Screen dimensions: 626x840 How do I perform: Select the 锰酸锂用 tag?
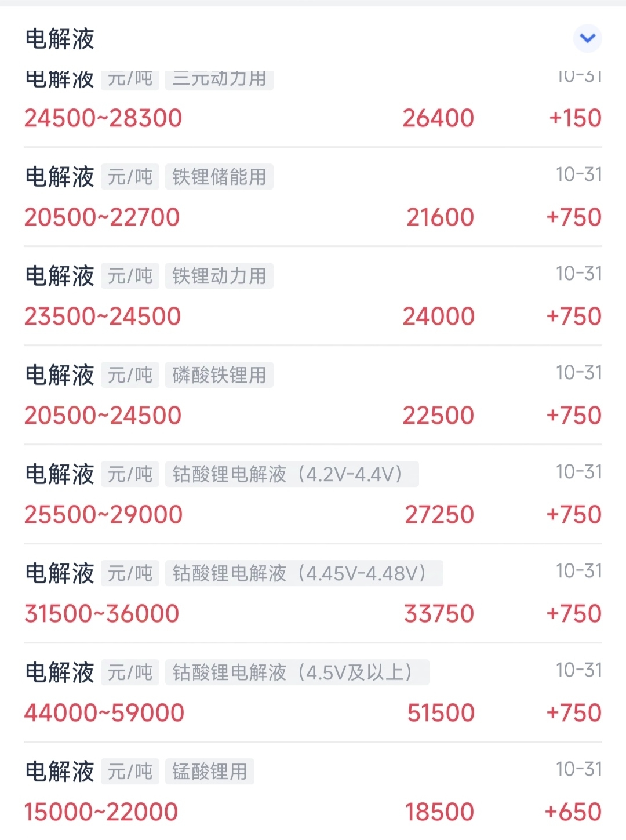point(209,772)
